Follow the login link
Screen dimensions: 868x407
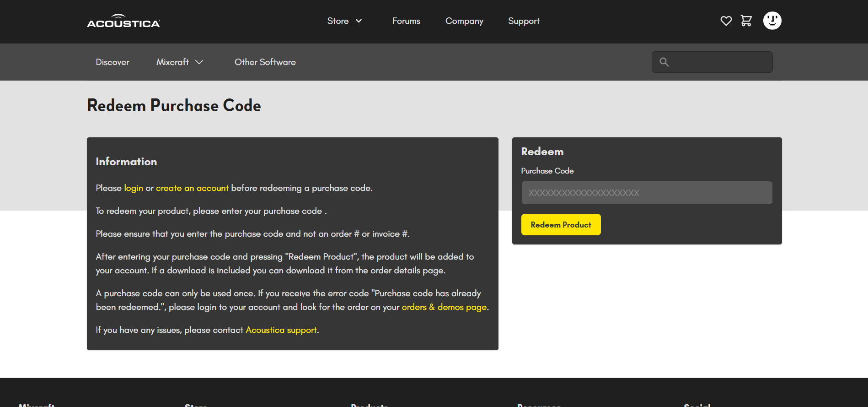(x=134, y=188)
